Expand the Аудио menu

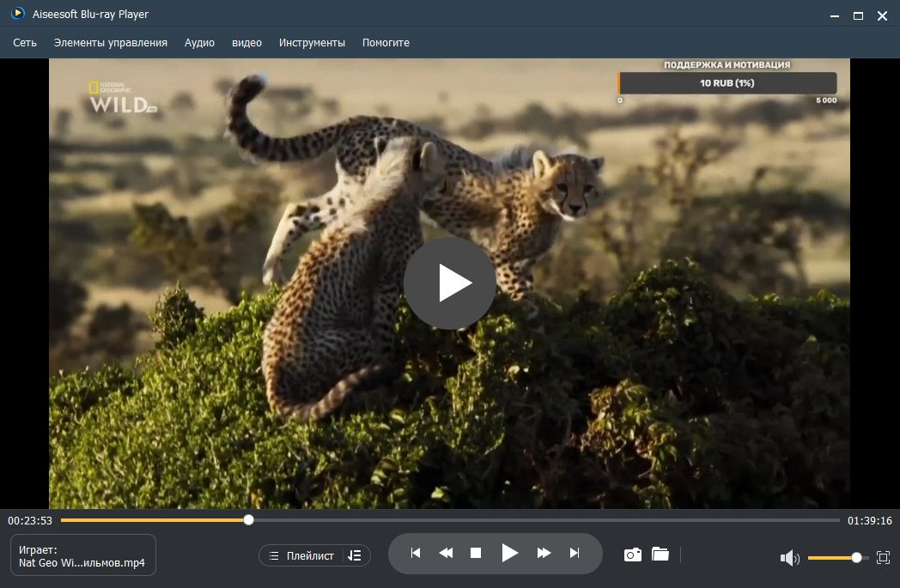point(199,42)
